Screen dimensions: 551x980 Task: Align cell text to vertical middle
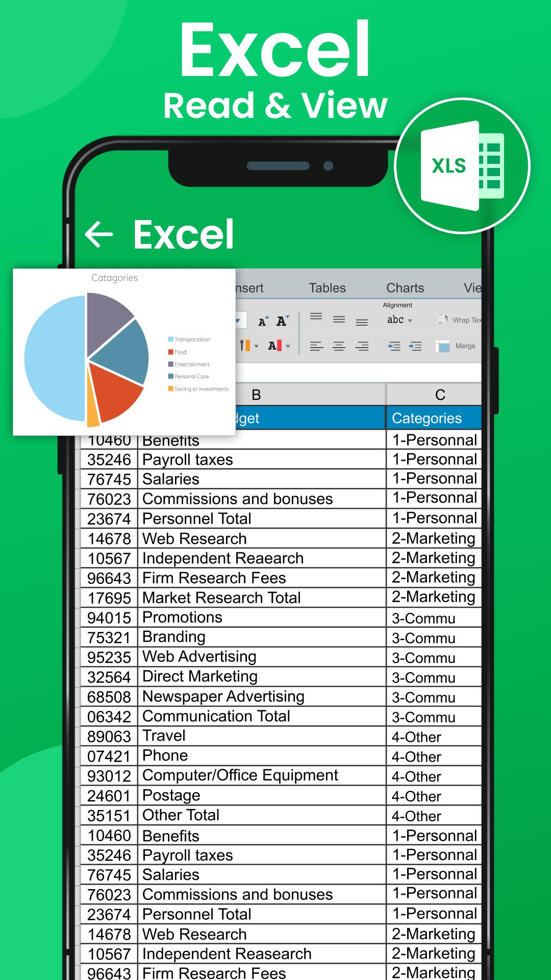[339, 320]
